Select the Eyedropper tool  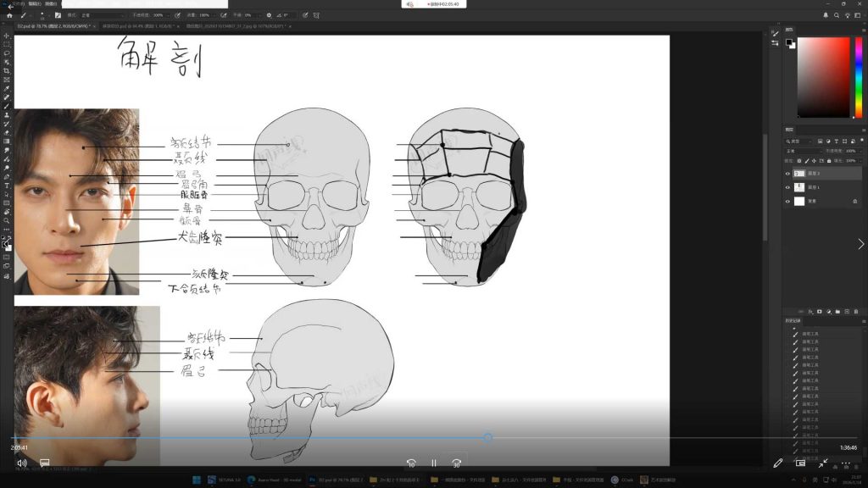[7, 88]
